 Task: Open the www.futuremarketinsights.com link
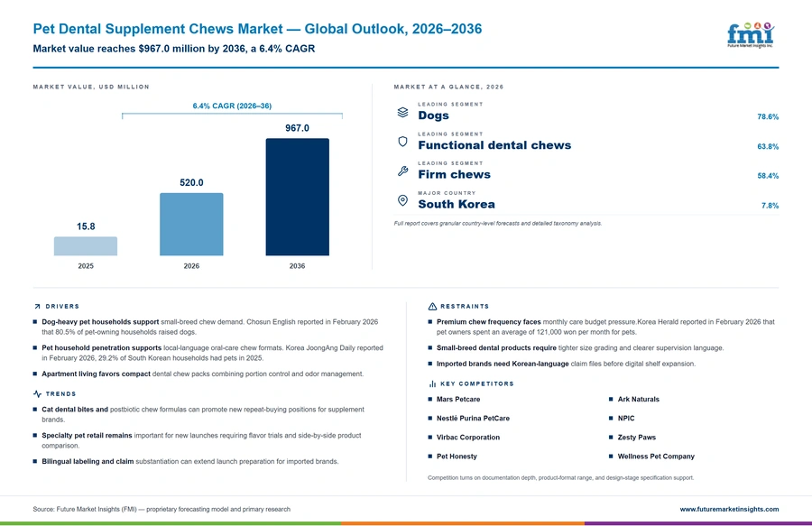tap(729, 509)
